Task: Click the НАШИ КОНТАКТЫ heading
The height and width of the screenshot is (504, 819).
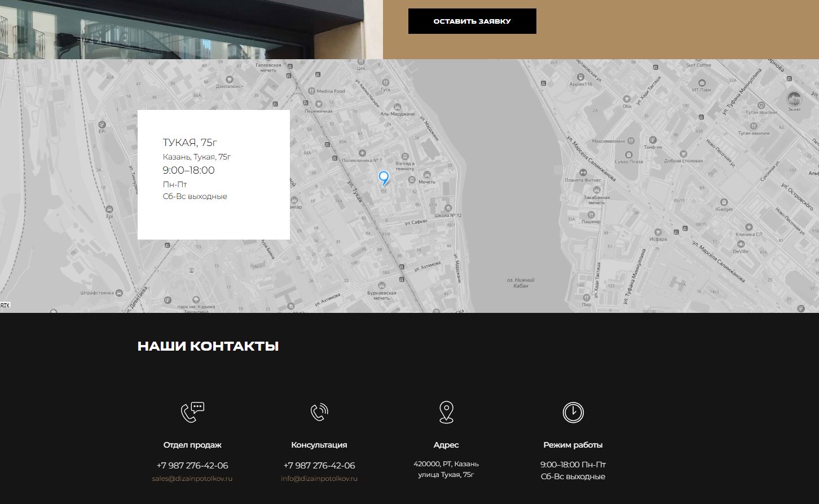Action: click(208, 346)
